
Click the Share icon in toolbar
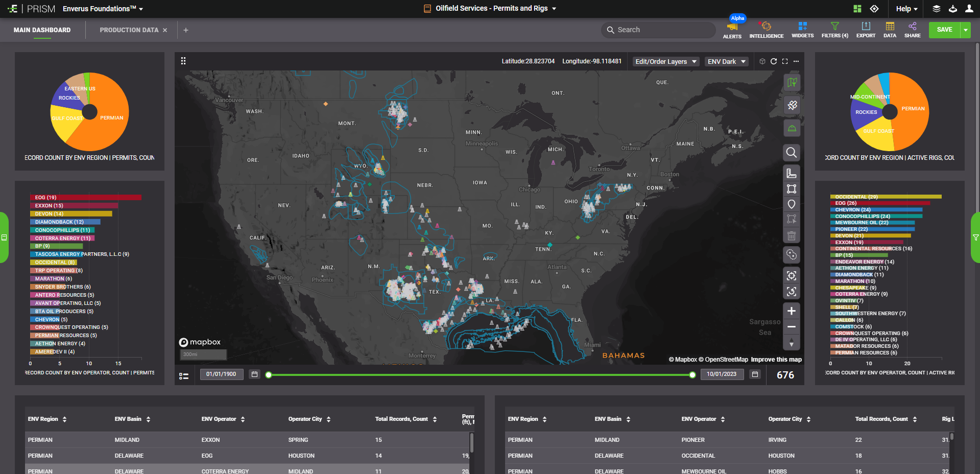912,29
